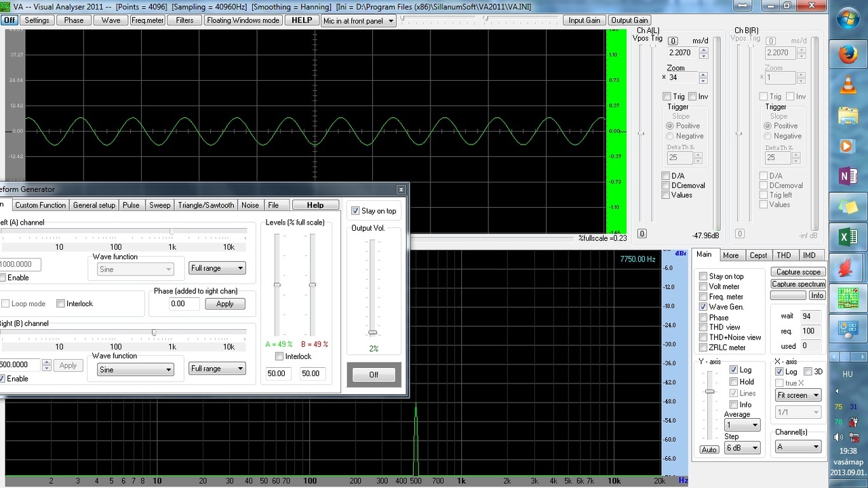
Task: Open Windows Media Player taskbar icon
Action: pos(848,146)
